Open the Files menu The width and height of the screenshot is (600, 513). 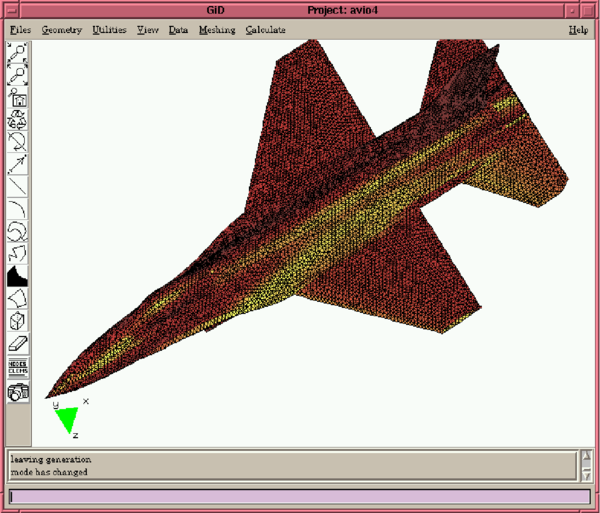[x=21, y=30]
